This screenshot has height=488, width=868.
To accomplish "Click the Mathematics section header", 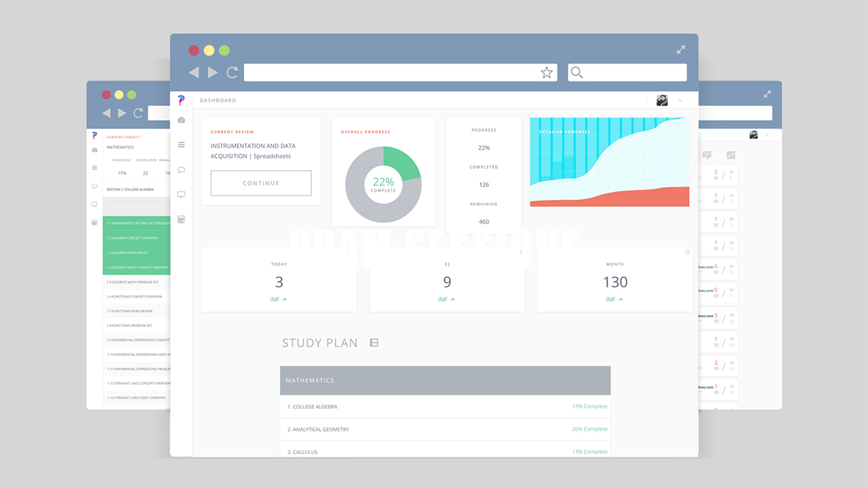I will tap(446, 380).
